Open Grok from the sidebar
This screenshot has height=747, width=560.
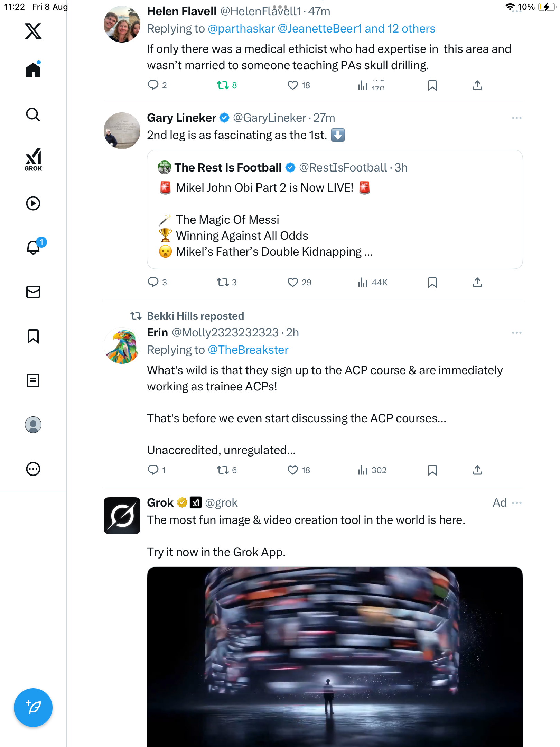33,159
